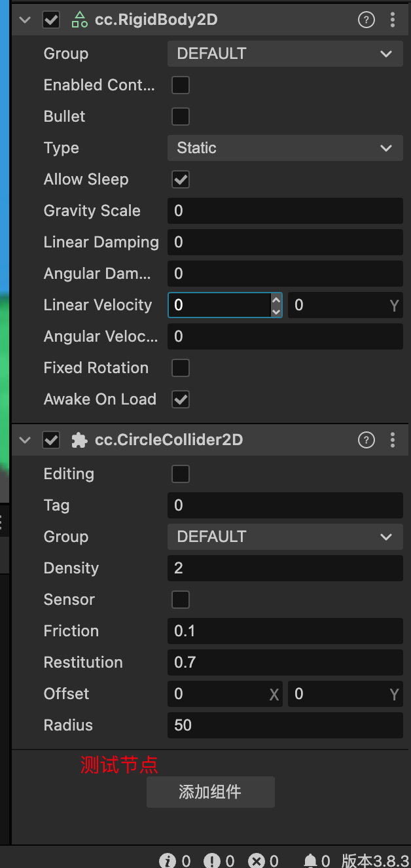Disable the cc.RigidBody2D component checkbox
The height and width of the screenshot is (868, 411).
tap(51, 20)
